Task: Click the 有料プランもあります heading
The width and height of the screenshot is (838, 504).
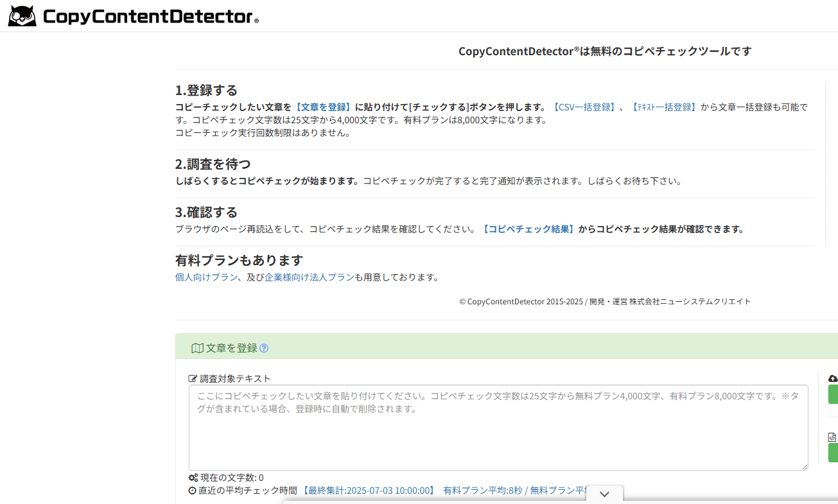Action: point(239,260)
